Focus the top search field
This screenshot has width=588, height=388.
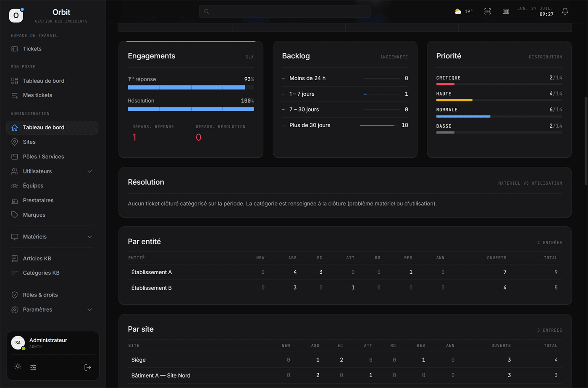tap(285, 11)
